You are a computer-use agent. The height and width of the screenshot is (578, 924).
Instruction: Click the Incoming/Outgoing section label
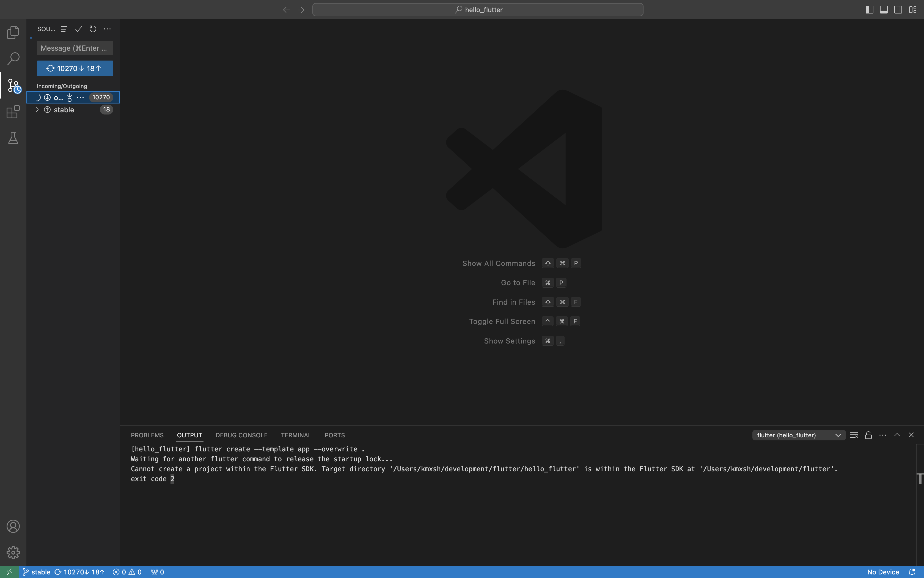(x=62, y=86)
